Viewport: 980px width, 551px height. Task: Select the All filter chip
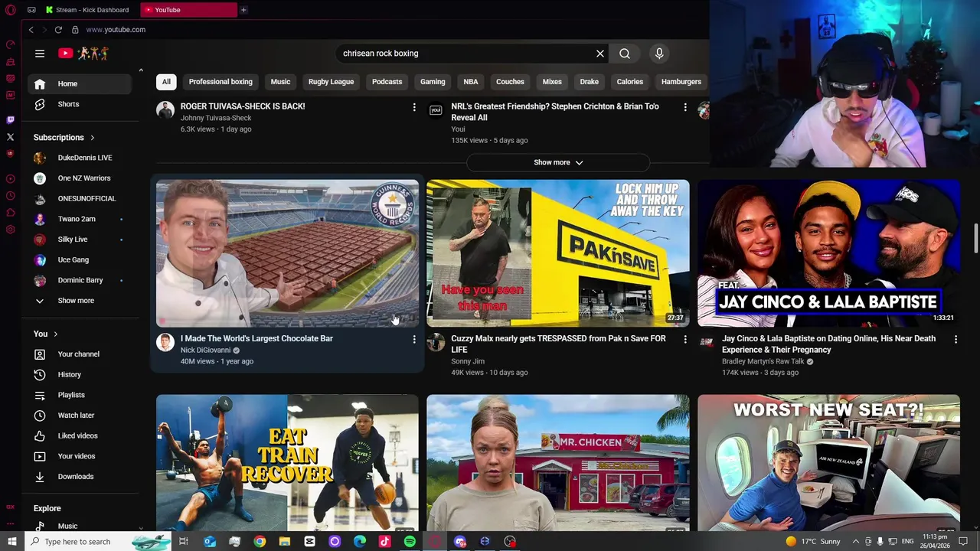[166, 82]
